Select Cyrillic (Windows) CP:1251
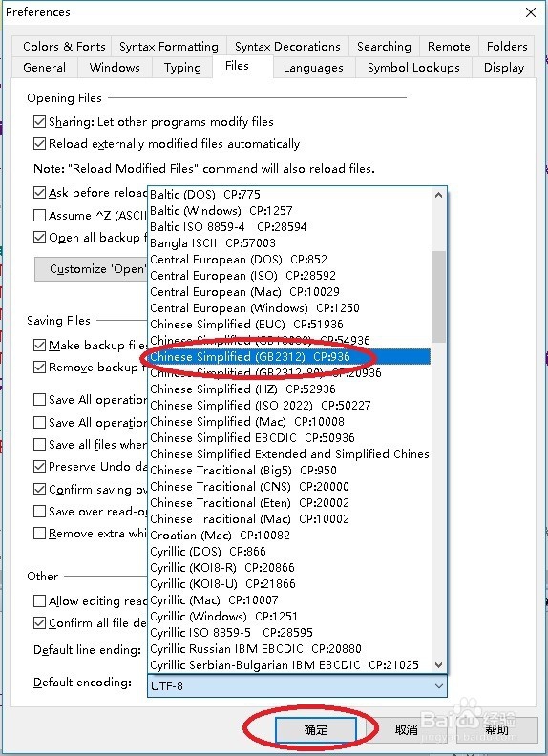This screenshot has width=548, height=756. point(289,617)
